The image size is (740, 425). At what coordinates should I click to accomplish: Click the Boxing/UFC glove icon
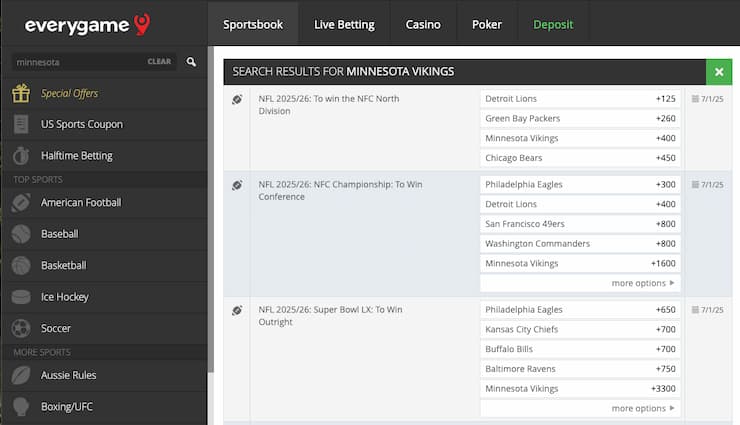tap(21, 407)
